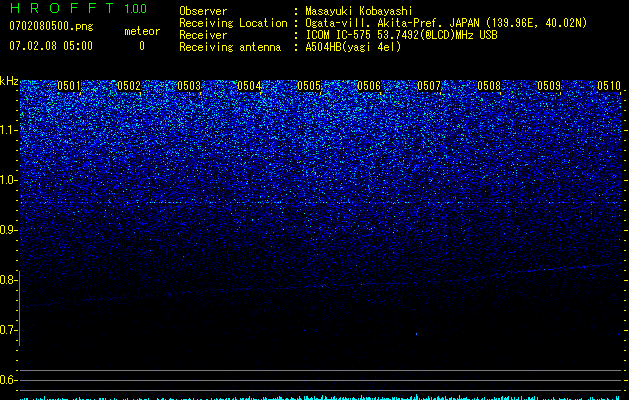
Task: Click the kHz axis unit label
Action: click(x=9, y=81)
